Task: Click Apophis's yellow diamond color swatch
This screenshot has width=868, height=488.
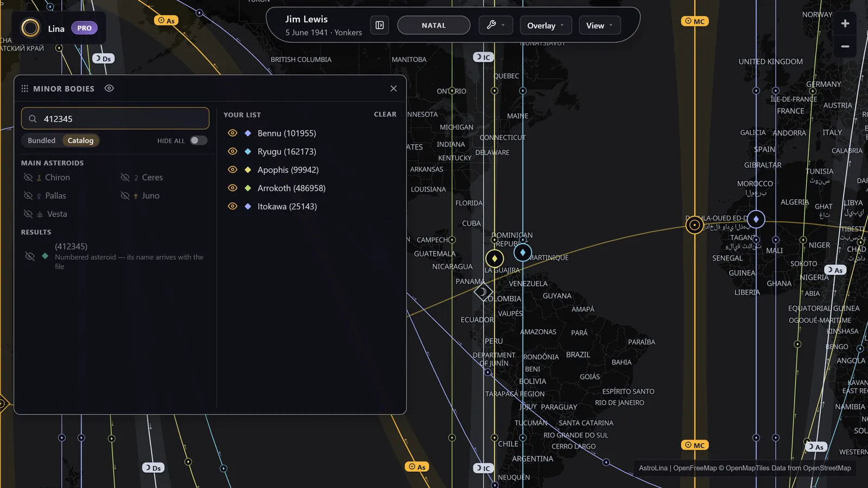Action: coord(248,170)
